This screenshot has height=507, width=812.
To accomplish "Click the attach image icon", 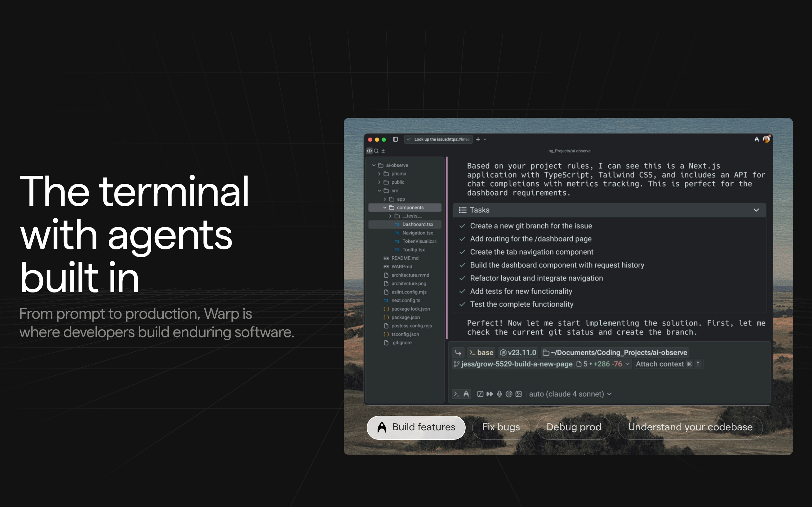I will point(519,394).
